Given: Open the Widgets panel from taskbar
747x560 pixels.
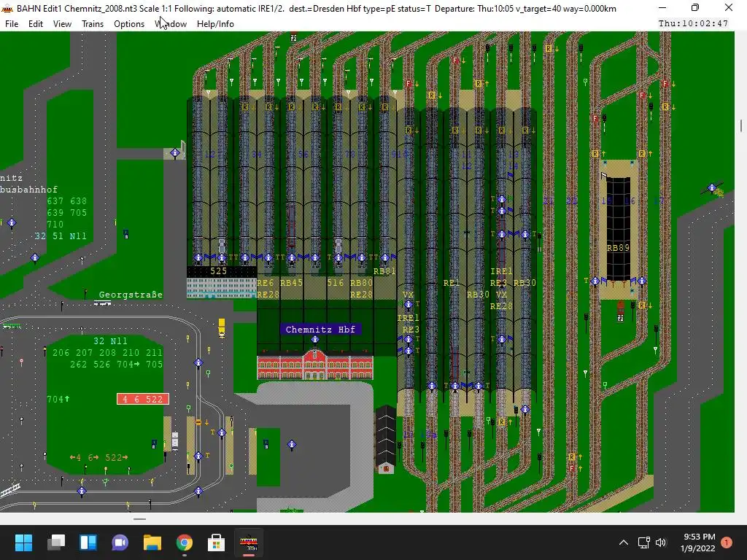Looking at the screenshot, I should tap(88, 542).
